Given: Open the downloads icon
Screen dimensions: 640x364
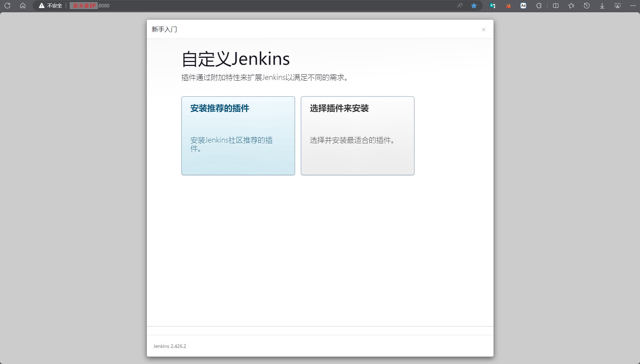Looking at the screenshot, I should [x=602, y=6].
